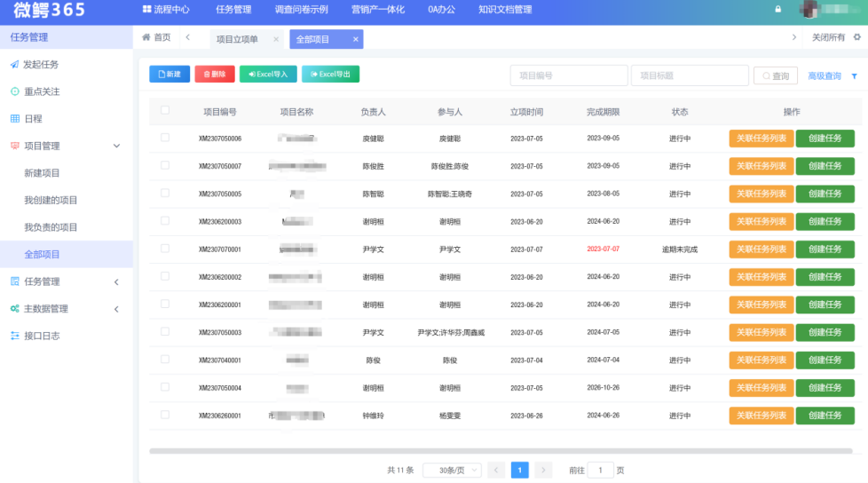This screenshot has height=483, width=868.
Task: Click the 主数据管理 gear icon
Action: tap(14, 309)
